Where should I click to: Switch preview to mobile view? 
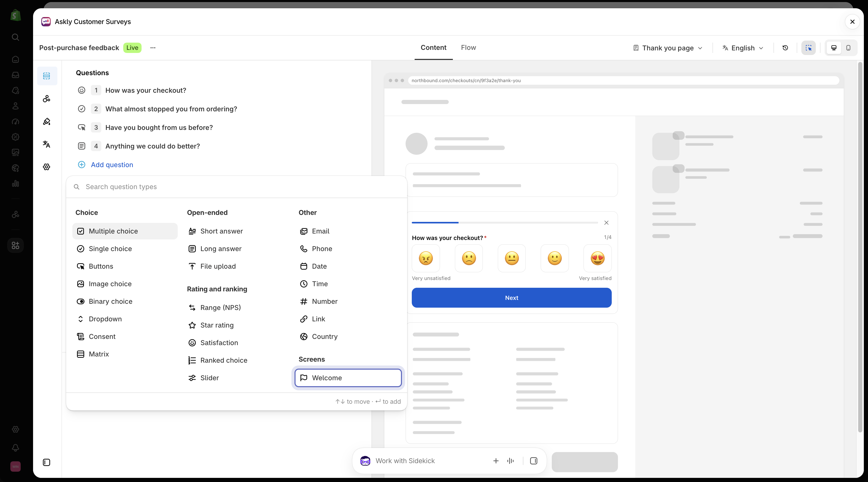(848, 48)
